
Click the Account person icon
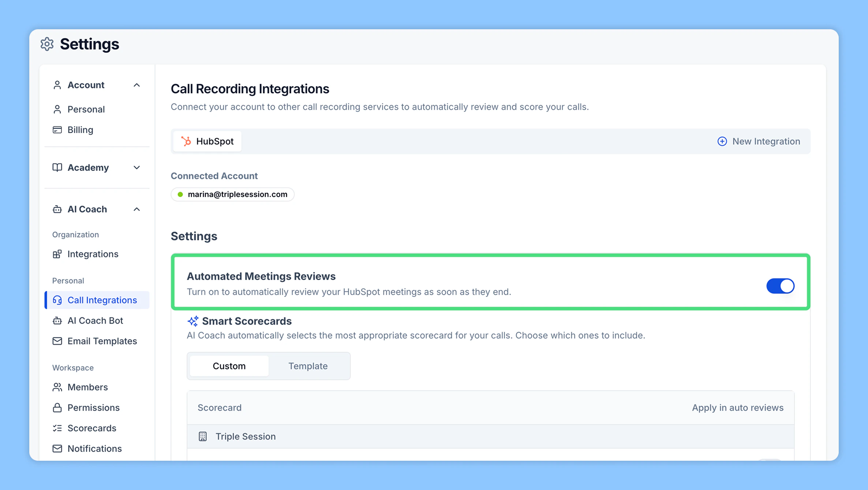[x=57, y=85]
